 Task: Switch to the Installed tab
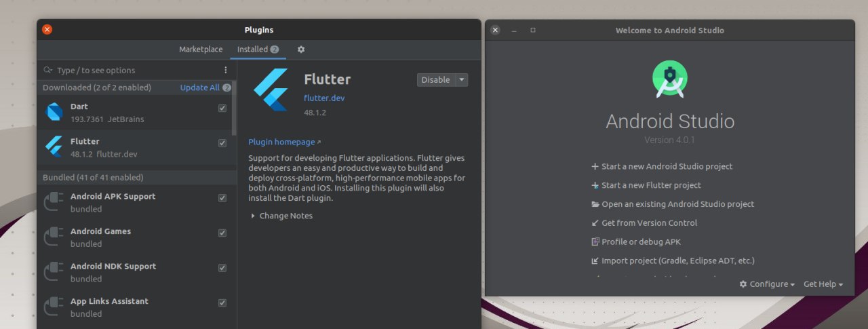pos(258,50)
